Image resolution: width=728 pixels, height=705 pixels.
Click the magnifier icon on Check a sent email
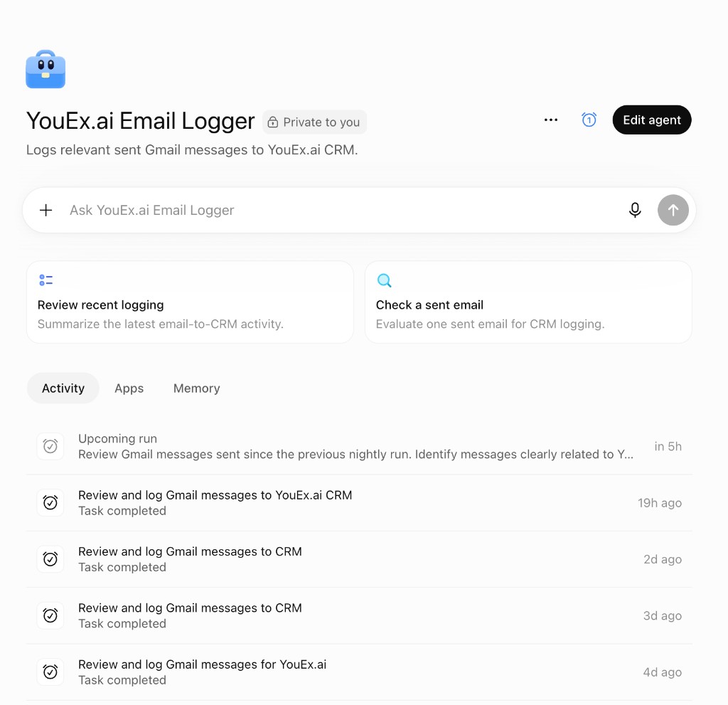384,280
